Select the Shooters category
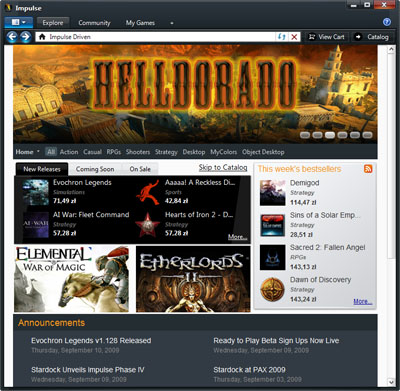Image resolution: width=400 pixels, height=391 pixels. click(x=138, y=152)
